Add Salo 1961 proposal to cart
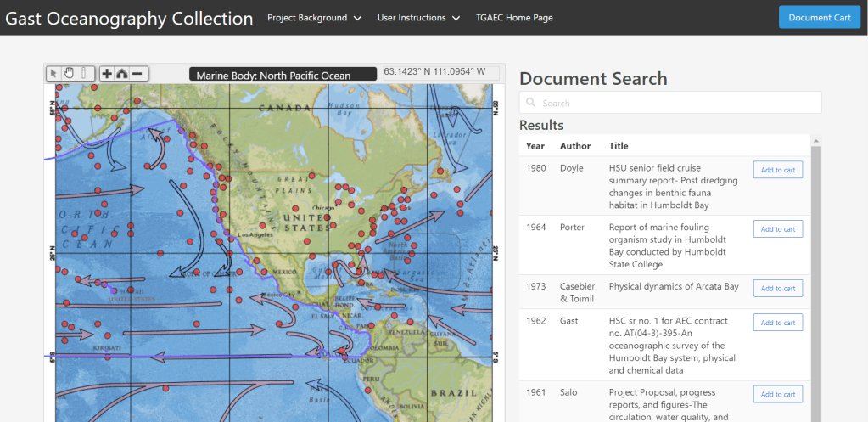Screen dimensions: 868x422 (x=777, y=394)
